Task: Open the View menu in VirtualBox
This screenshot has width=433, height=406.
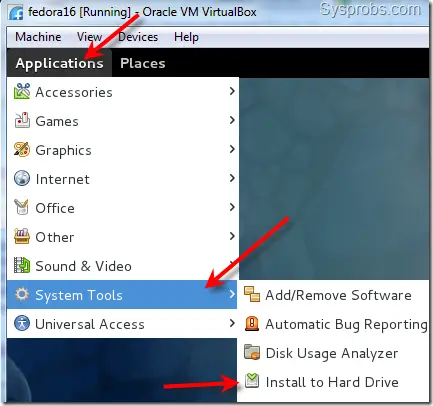Action: [89, 37]
